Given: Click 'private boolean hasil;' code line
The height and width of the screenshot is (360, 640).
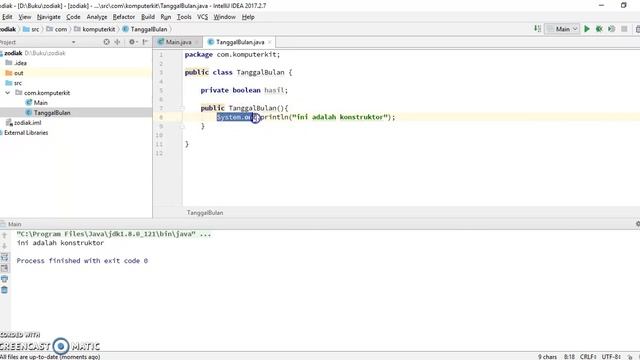Looking at the screenshot, I should 244,90.
